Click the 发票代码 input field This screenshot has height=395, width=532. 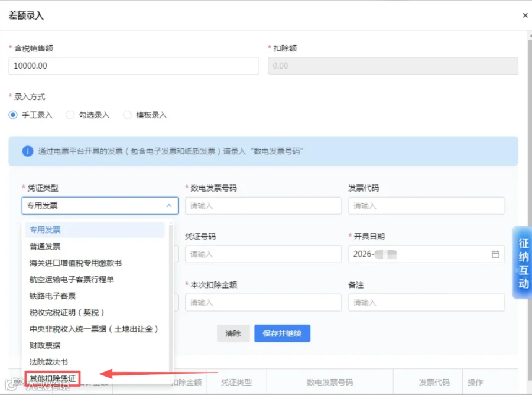[x=426, y=206]
